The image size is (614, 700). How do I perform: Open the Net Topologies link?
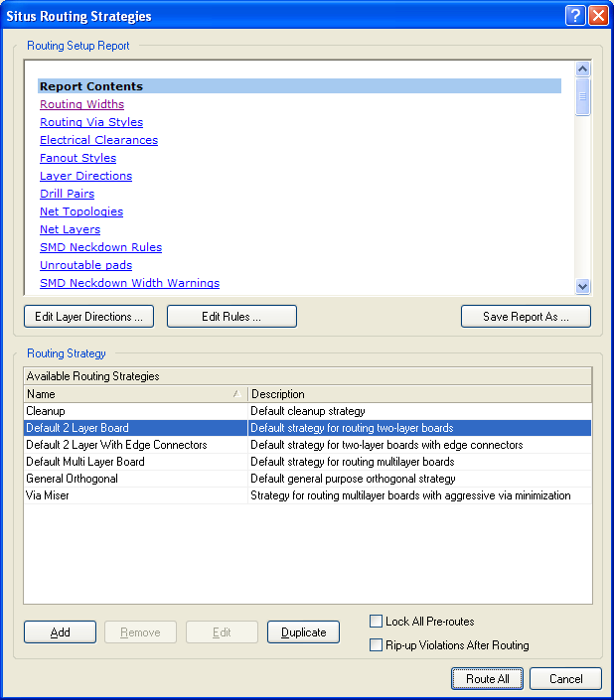(x=81, y=211)
